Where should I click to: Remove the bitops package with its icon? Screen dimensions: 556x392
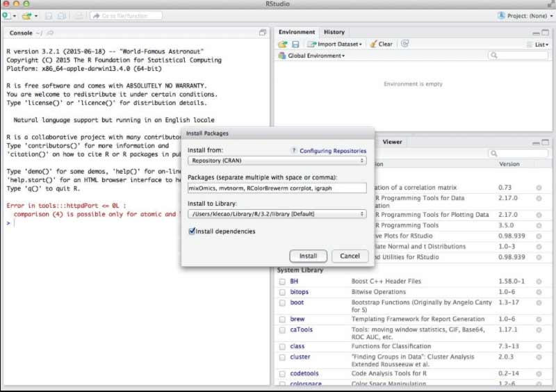539,292
